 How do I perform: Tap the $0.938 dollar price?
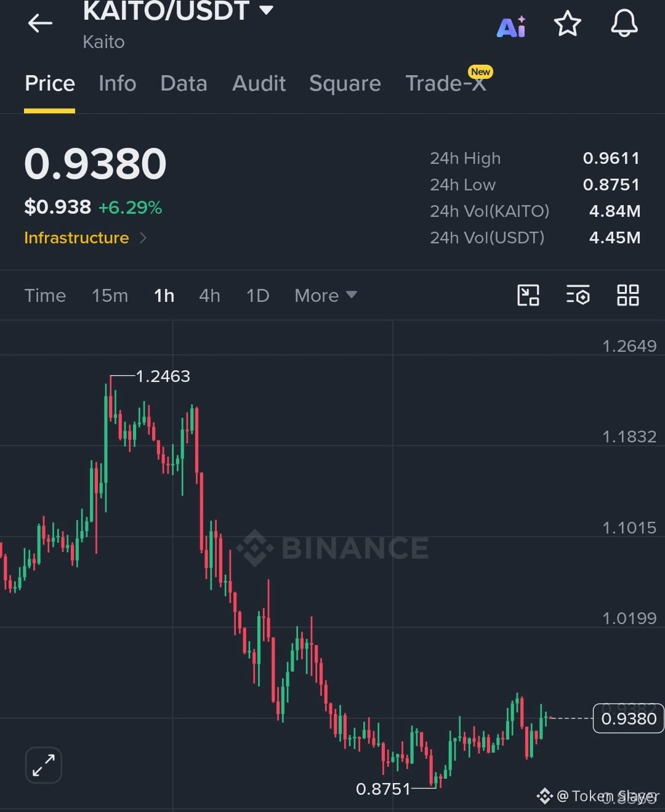click(57, 207)
